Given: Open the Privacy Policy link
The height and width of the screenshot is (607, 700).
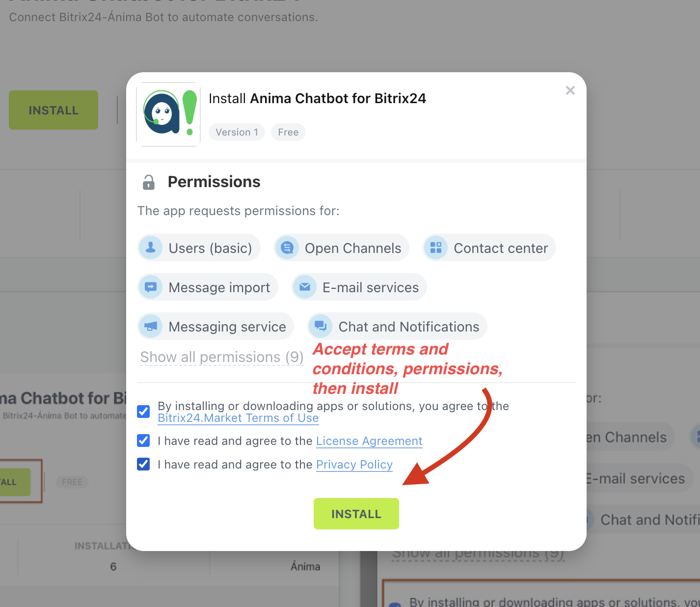Looking at the screenshot, I should pyautogui.click(x=354, y=465).
